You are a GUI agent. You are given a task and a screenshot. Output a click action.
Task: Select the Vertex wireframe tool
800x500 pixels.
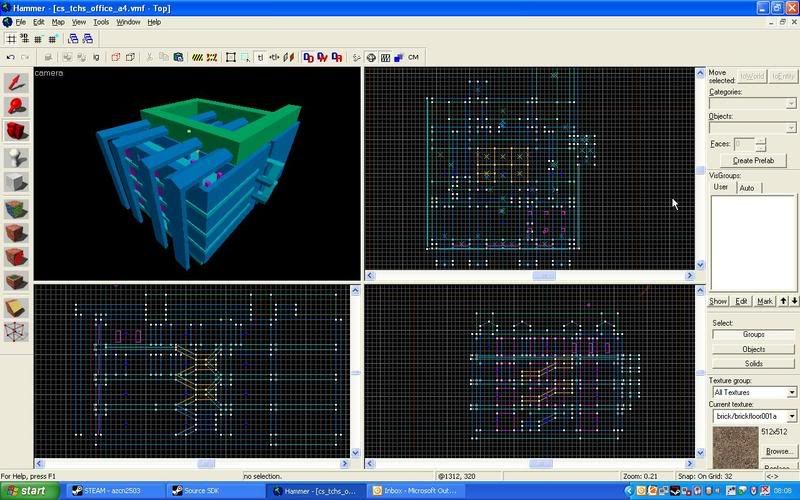point(16,331)
